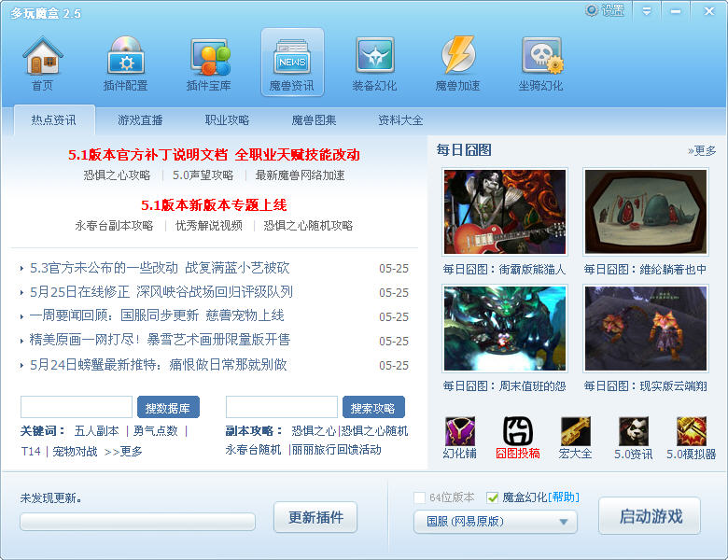Image resolution: width=728 pixels, height=560 pixels.
Task: Open the »更多 link beside 每日囧图
Action: (702, 150)
